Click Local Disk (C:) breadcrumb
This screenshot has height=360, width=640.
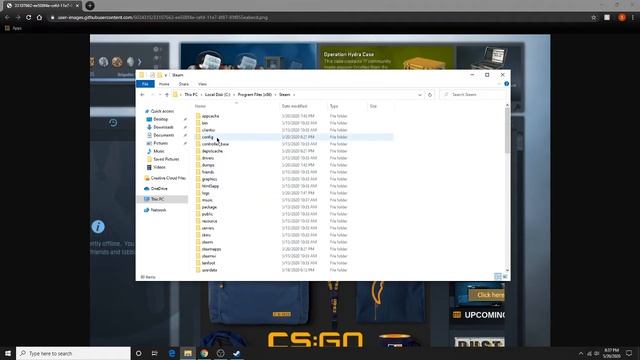tap(217, 95)
